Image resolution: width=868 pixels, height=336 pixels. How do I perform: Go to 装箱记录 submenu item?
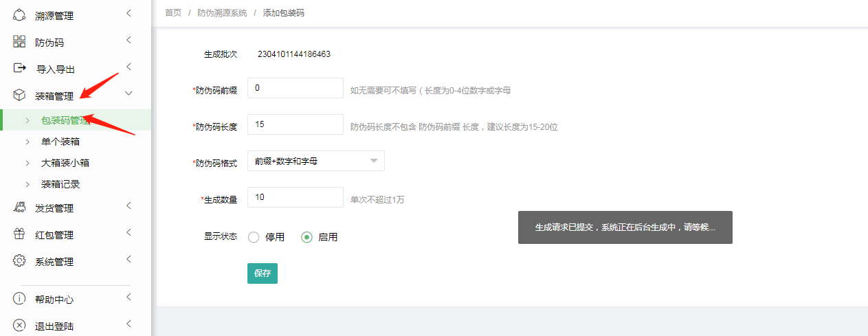pos(60,184)
